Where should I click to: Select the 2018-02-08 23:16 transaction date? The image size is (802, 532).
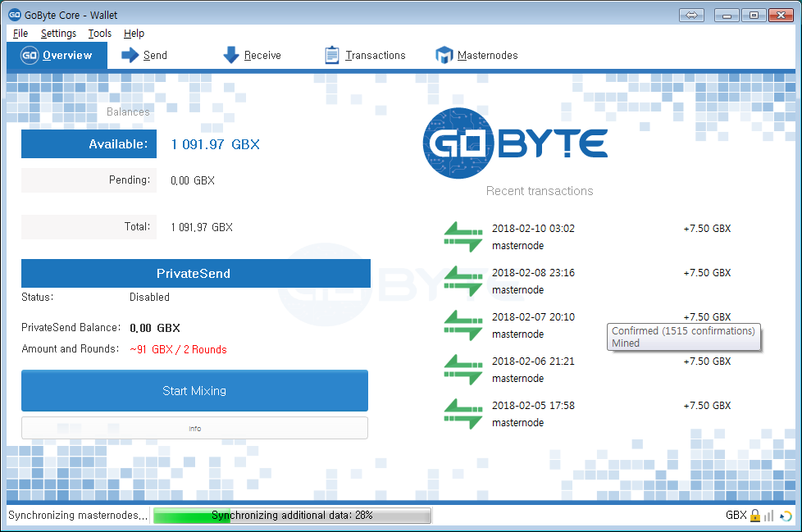point(534,273)
